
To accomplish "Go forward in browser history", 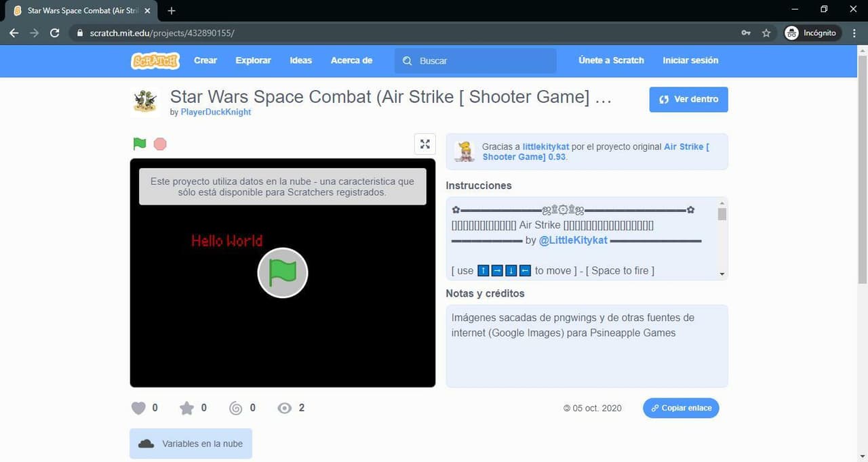I will pos(35,33).
